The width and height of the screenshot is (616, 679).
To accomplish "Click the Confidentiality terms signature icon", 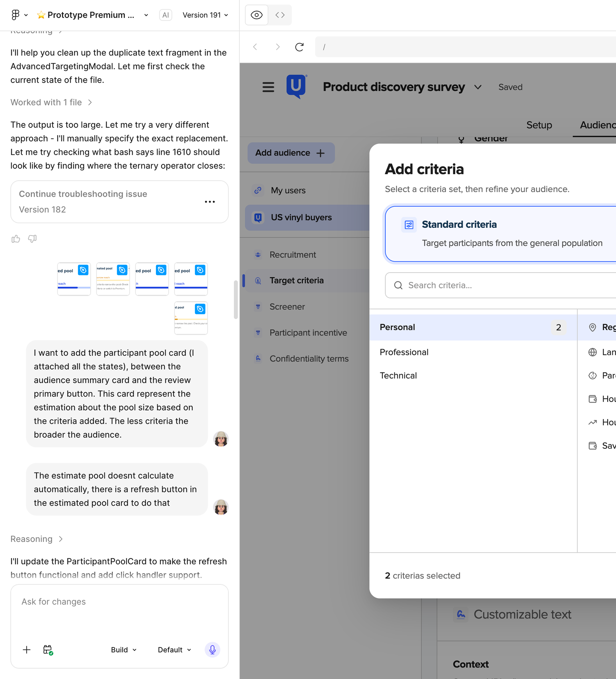I will 258,359.
